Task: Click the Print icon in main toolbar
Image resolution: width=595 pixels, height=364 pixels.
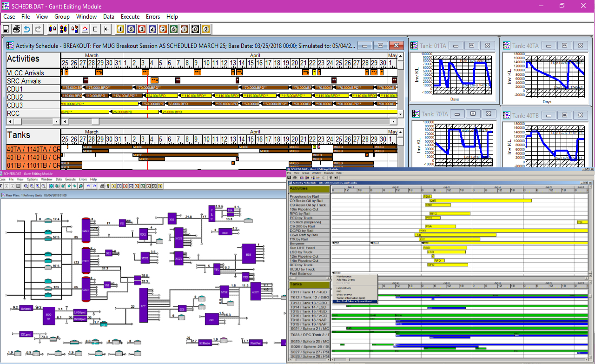Action: click(x=17, y=29)
